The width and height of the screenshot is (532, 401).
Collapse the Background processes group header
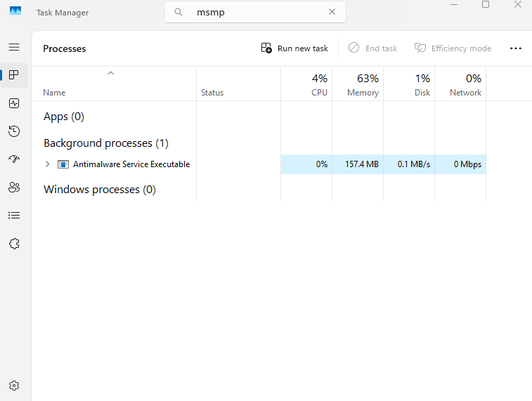[x=106, y=143]
